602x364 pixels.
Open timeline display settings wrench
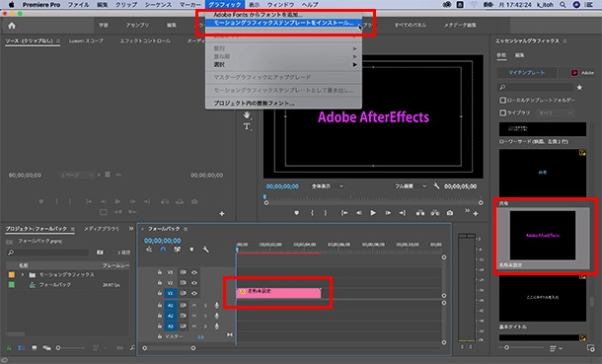(x=206, y=250)
